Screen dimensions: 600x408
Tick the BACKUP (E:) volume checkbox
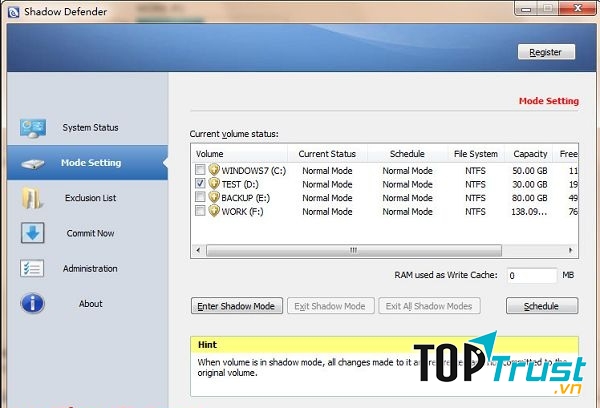[201, 198]
